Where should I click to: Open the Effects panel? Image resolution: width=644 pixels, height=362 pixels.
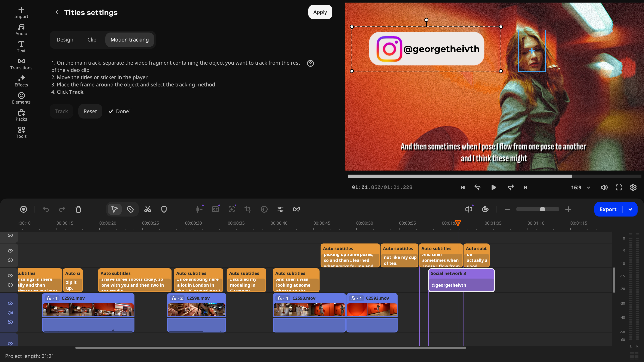(x=21, y=81)
